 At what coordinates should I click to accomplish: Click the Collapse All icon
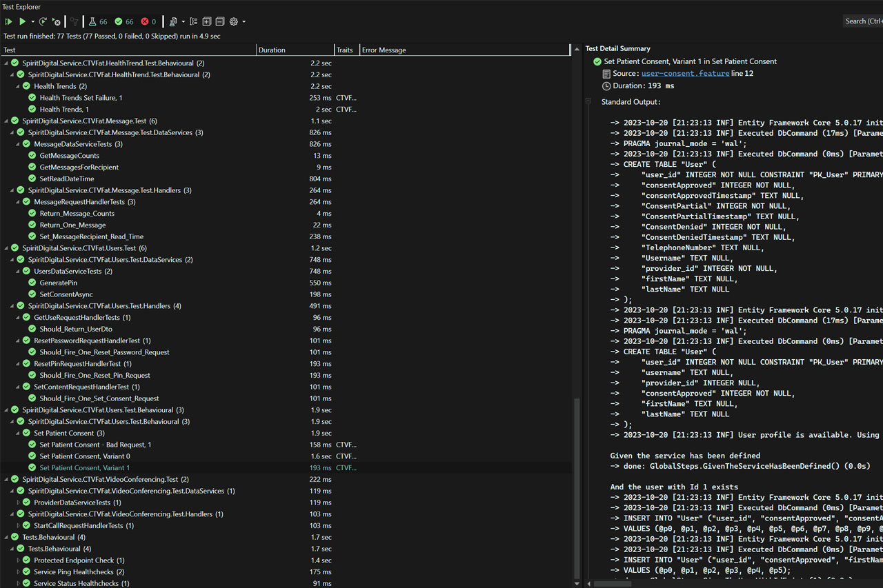(x=219, y=21)
